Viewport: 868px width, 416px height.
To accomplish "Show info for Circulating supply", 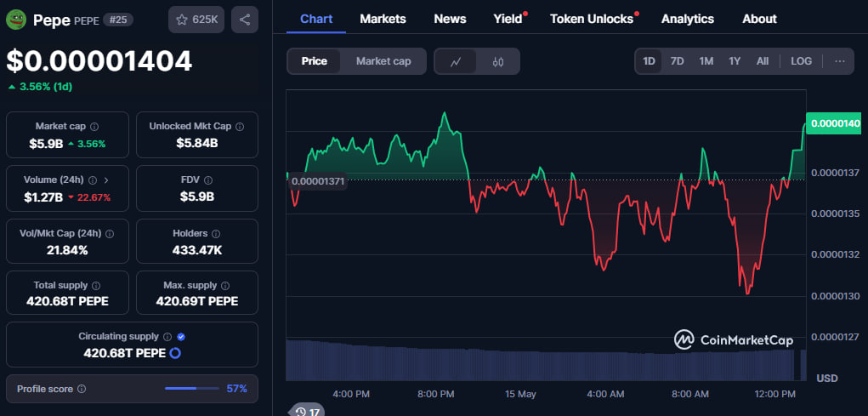I will 168,337.
